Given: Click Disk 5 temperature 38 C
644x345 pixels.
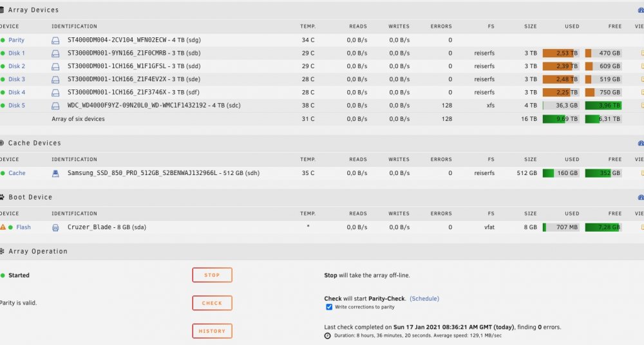Looking at the screenshot, I should pyautogui.click(x=308, y=106).
